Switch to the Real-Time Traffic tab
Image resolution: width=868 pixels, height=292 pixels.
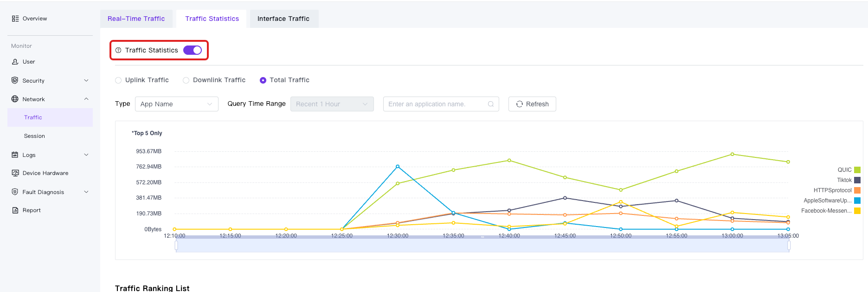point(136,19)
